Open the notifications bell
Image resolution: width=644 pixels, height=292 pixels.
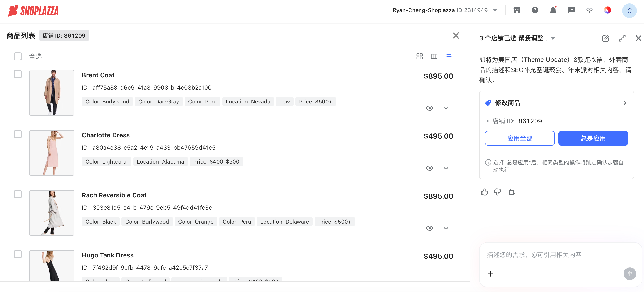(553, 10)
